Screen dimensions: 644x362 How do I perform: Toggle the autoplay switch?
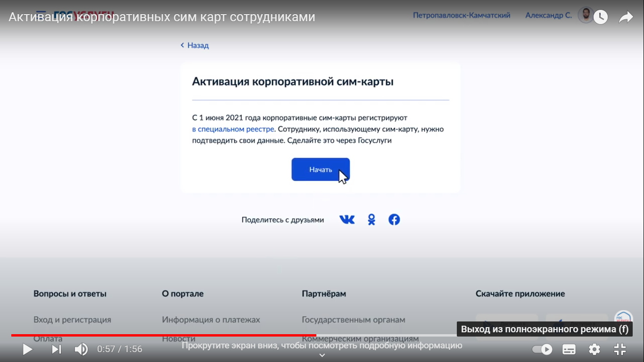(x=542, y=349)
